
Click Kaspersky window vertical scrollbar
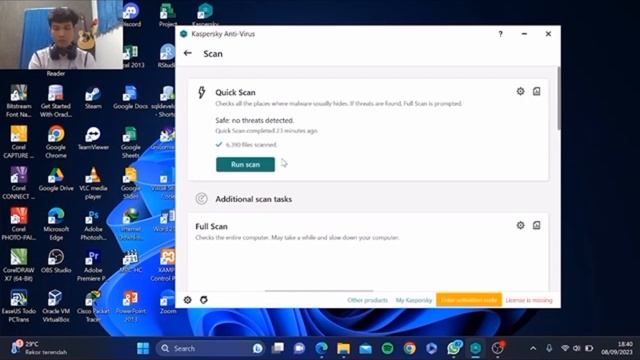(558, 99)
